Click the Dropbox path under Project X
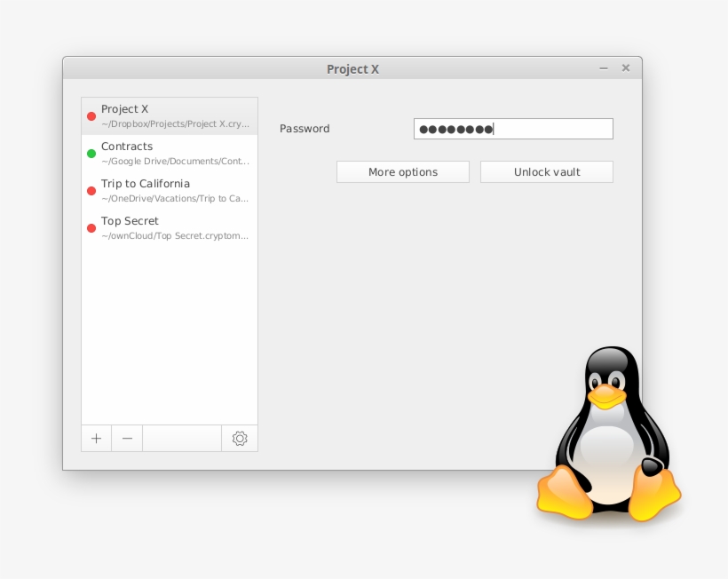 [174, 124]
